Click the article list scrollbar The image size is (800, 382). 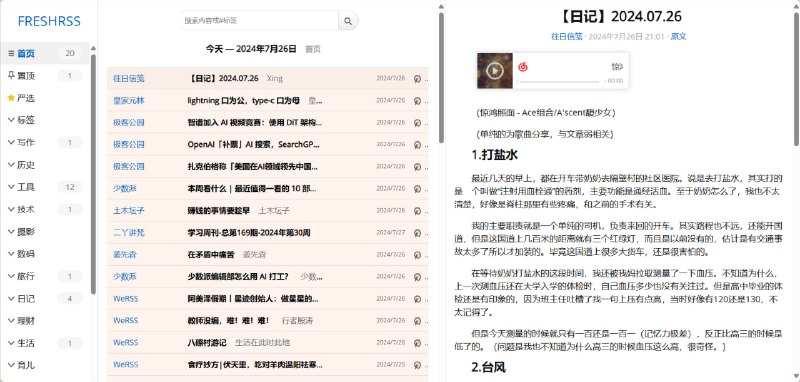[441, 78]
